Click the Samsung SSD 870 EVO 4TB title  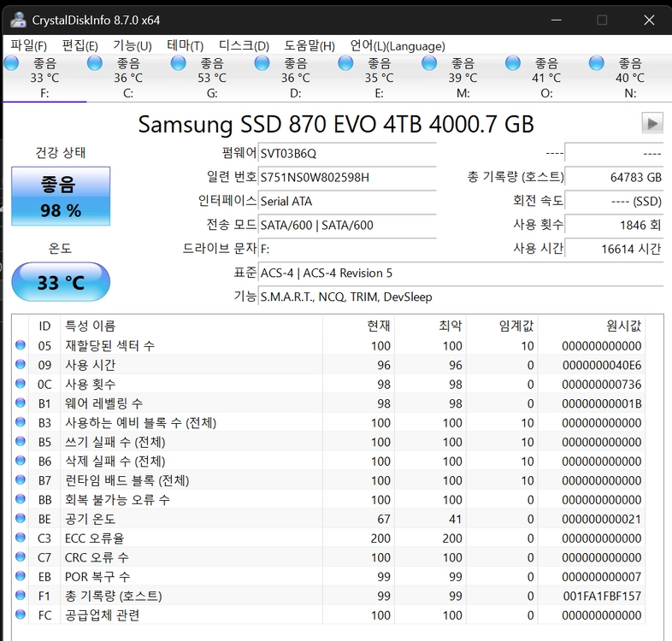click(x=336, y=124)
